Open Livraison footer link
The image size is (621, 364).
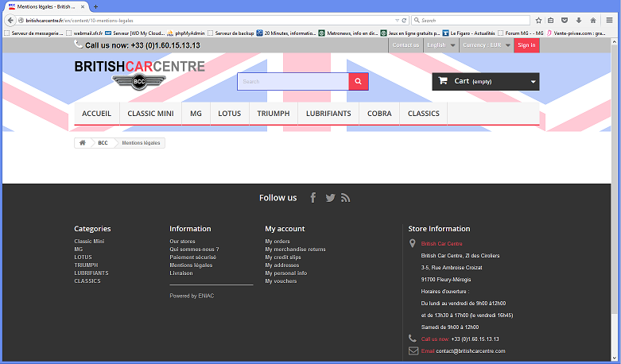181,273
